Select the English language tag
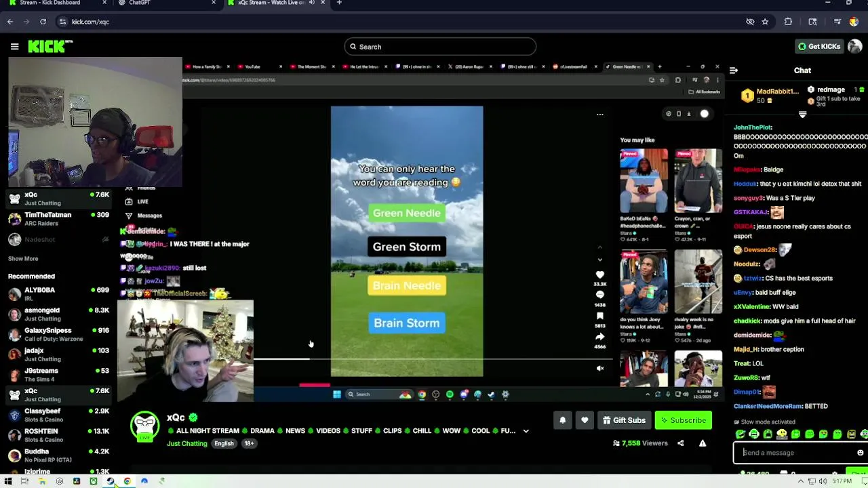The height and width of the screenshot is (488, 868). pyautogui.click(x=224, y=443)
